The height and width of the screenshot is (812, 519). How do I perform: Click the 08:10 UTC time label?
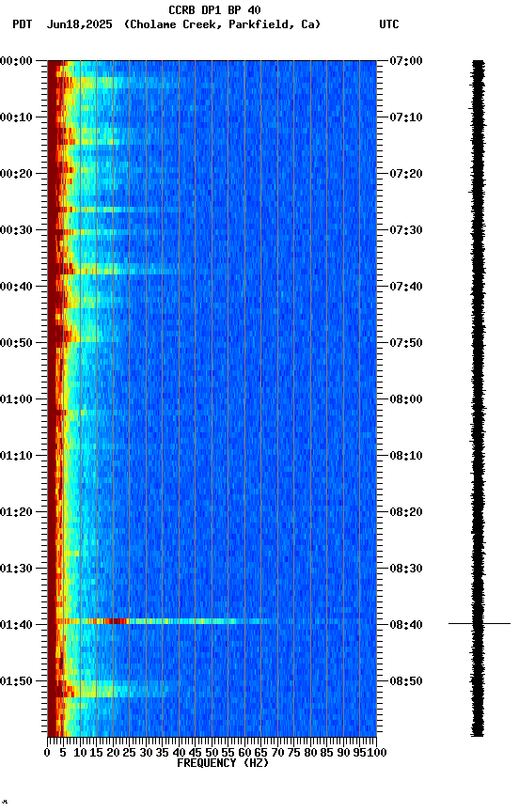(406, 456)
